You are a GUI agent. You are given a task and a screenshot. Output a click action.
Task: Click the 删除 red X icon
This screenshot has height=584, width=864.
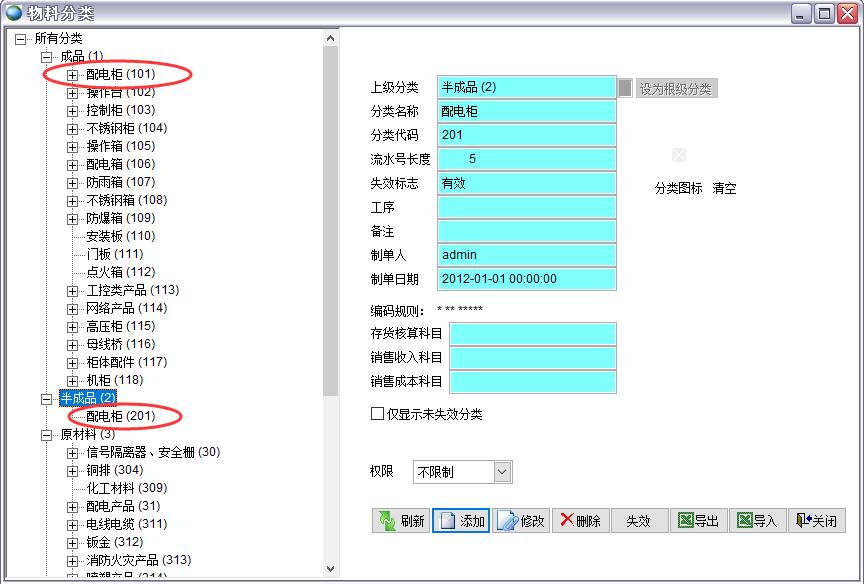point(567,520)
